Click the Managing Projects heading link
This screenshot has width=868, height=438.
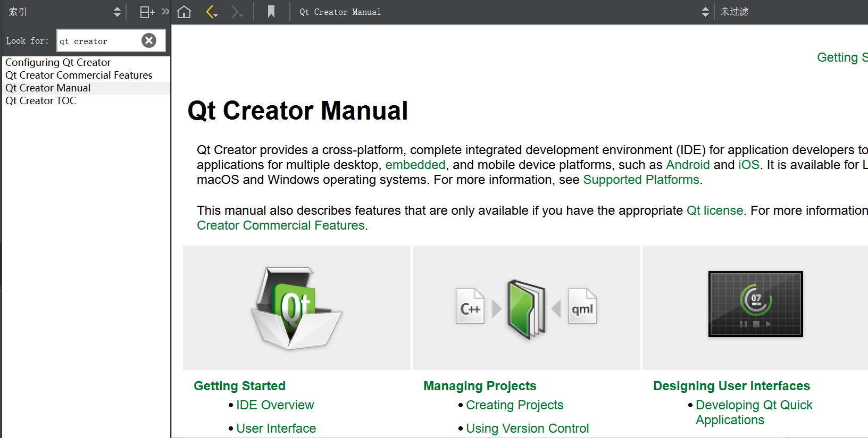(480, 386)
